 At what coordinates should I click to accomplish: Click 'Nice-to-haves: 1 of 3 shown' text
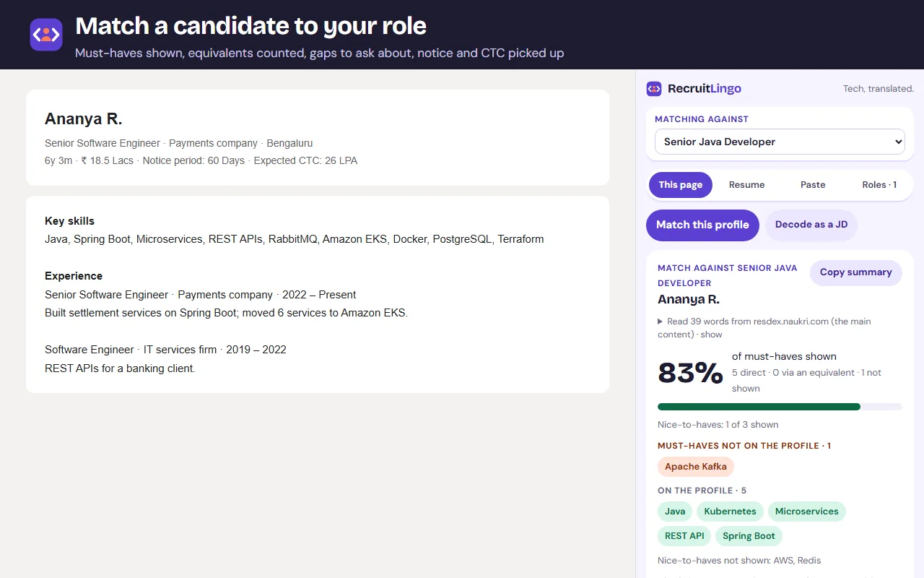pyautogui.click(x=718, y=425)
